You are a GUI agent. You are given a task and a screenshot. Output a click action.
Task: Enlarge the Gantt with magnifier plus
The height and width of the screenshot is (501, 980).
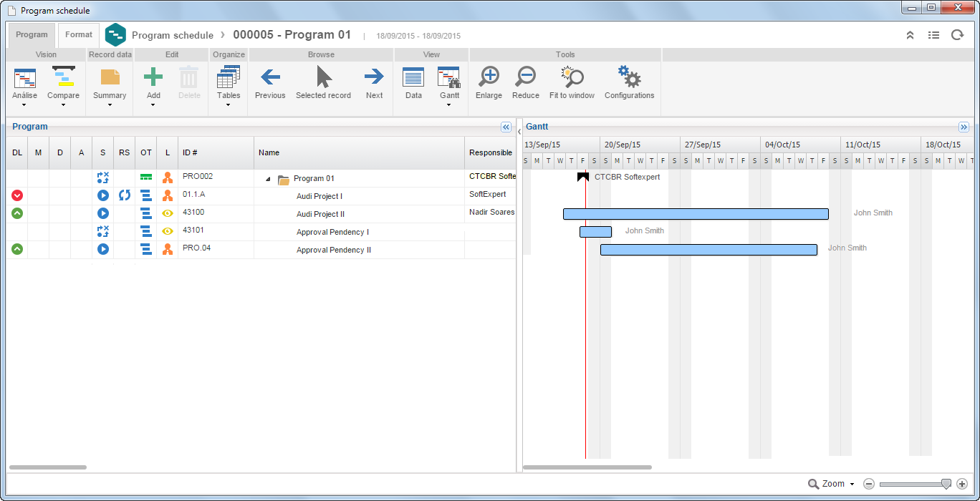point(489,77)
